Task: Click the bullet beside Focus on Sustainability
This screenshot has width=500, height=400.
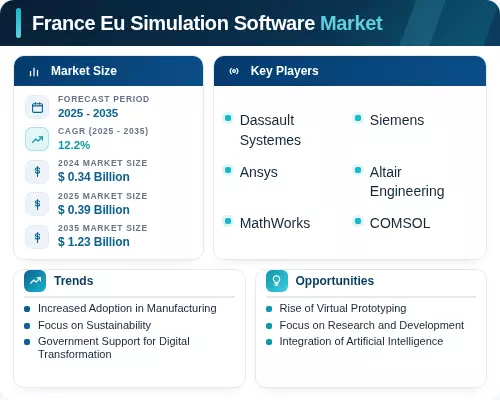Action: 27,326
